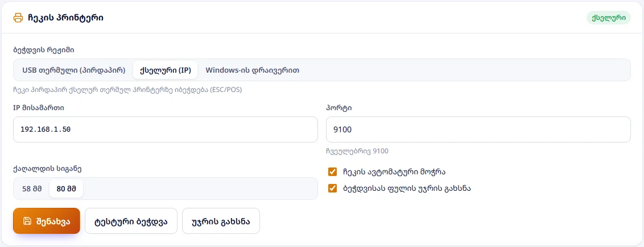Click the პორტი label
The width and height of the screenshot is (644, 247).
coord(339,108)
